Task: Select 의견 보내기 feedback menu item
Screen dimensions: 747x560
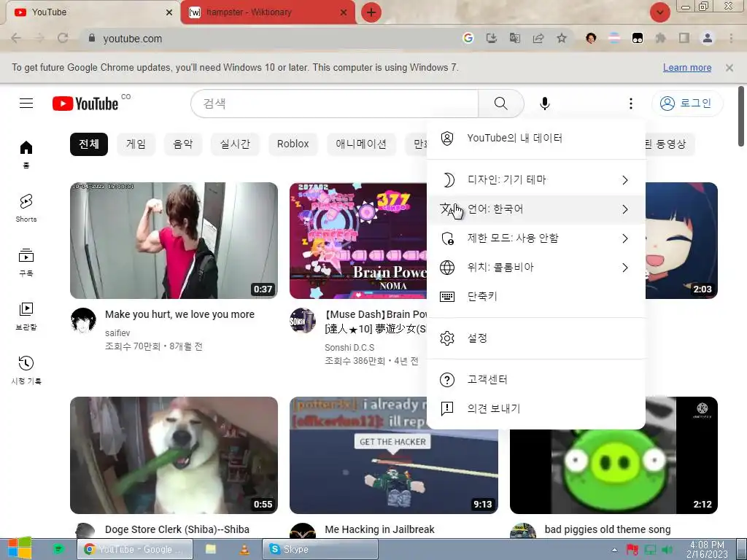Action: click(x=536, y=408)
